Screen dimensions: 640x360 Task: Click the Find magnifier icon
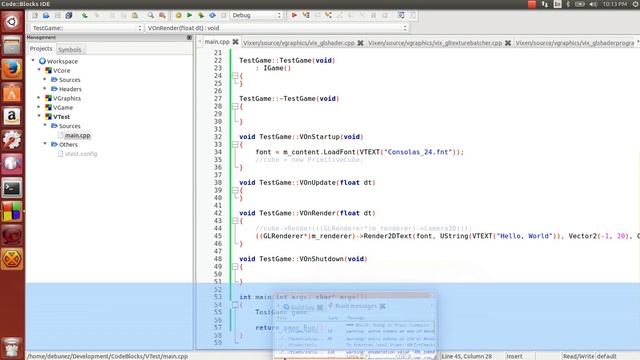point(151,15)
